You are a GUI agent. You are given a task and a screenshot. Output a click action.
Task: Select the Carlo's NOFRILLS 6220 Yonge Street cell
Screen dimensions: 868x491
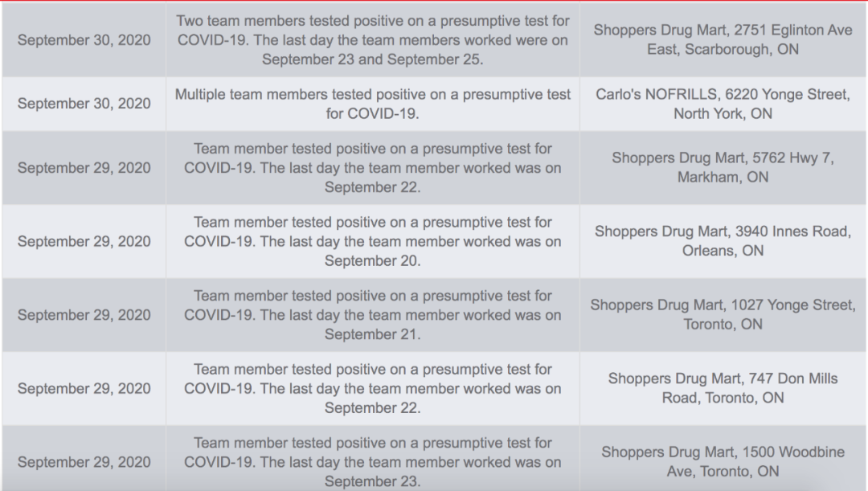coord(723,104)
